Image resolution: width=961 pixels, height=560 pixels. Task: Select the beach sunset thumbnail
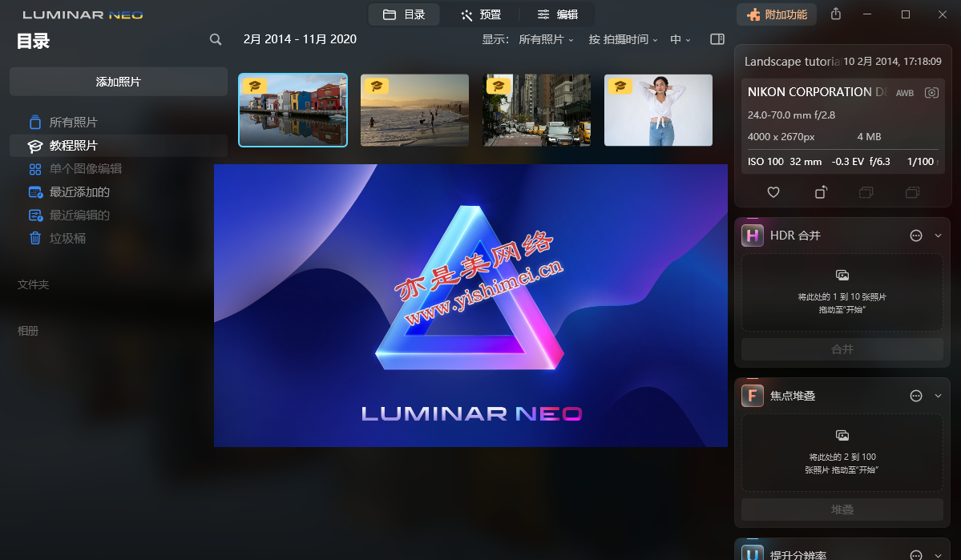tap(414, 111)
